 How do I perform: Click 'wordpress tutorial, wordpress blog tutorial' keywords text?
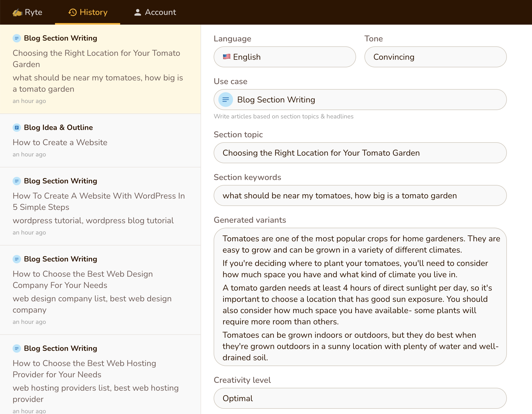pyautogui.click(x=93, y=221)
